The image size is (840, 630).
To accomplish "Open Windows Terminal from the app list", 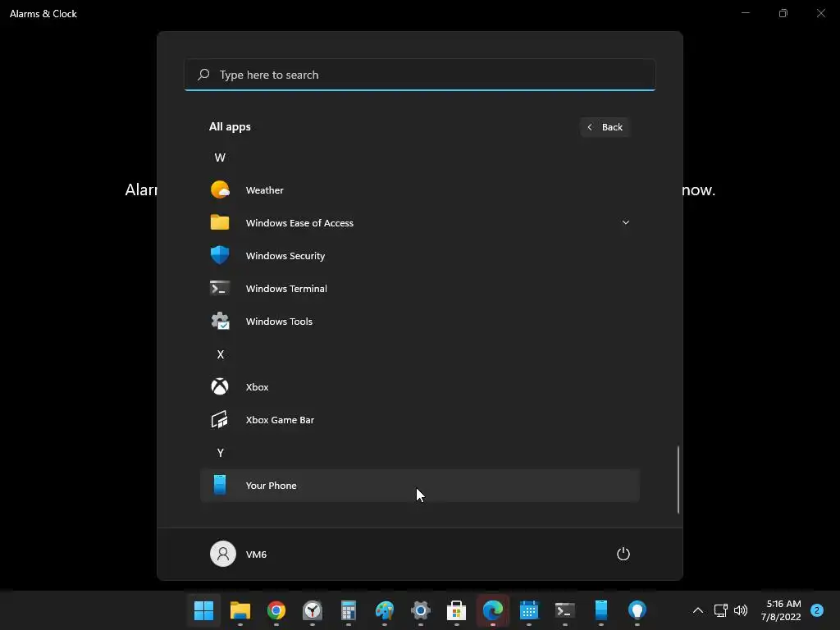I will pos(419,289).
